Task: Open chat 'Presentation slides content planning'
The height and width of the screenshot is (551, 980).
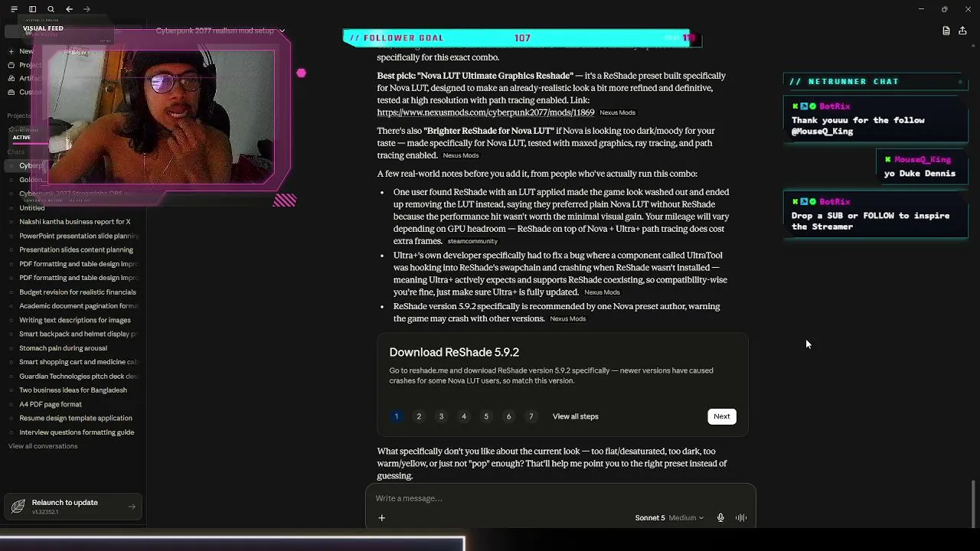Action: pyautogui.click(x=75, y=249)
